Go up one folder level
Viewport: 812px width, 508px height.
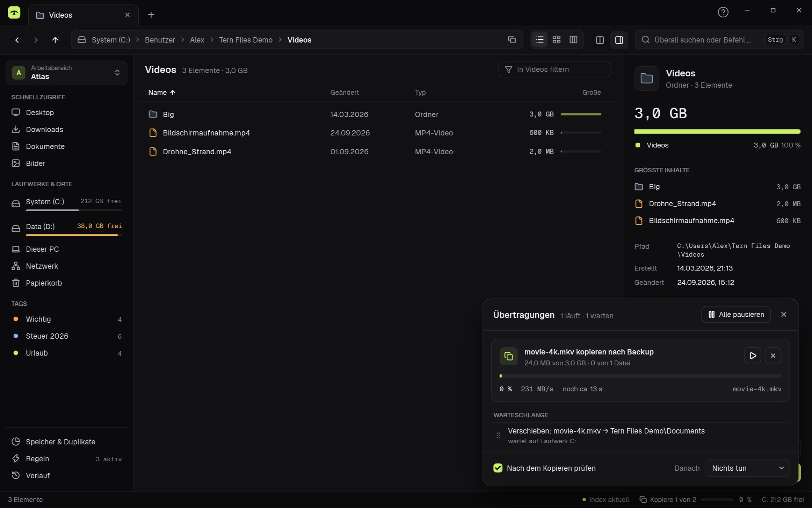coord(55,40)
